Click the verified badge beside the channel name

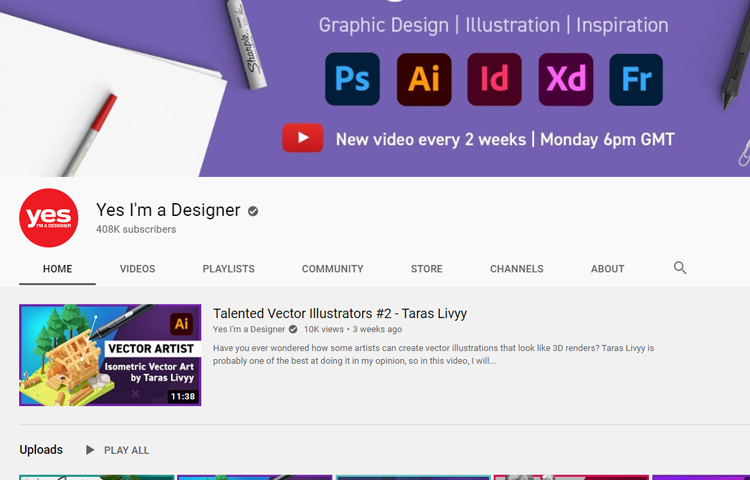253,211
